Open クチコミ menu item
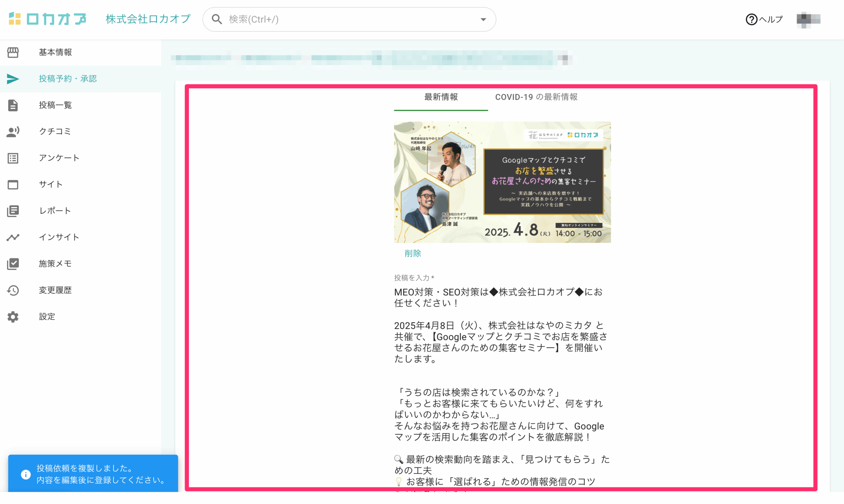 (80, 132)
